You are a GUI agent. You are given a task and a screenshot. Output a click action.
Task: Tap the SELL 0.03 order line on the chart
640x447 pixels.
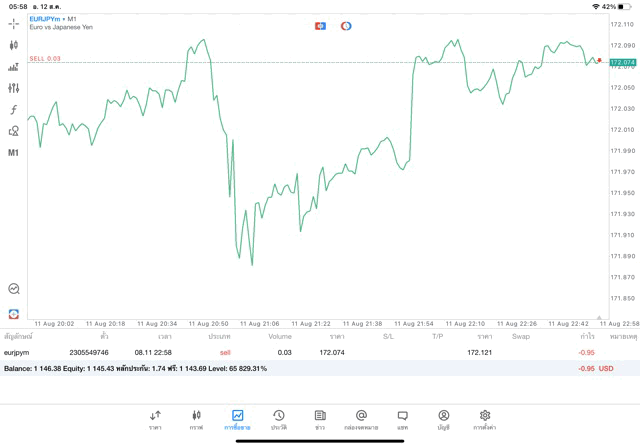[x=45, y=59]
